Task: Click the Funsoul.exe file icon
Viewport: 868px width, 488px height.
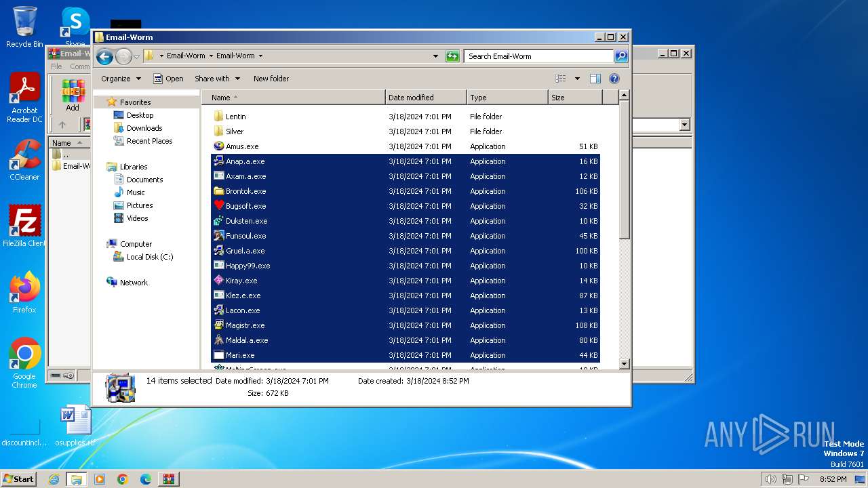Action: pyautogui.click(x=218, y=236)
